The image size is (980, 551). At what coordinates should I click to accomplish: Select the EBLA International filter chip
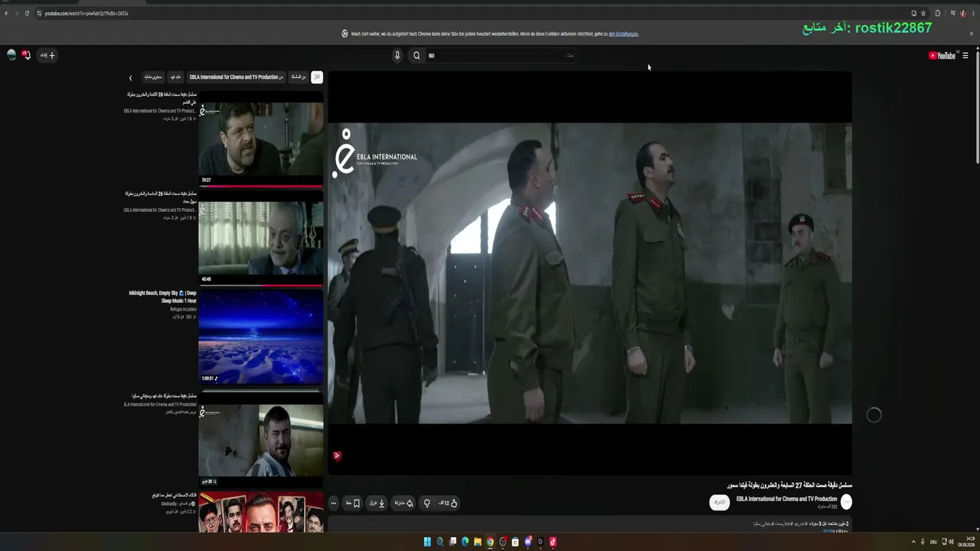coord(236,77)
